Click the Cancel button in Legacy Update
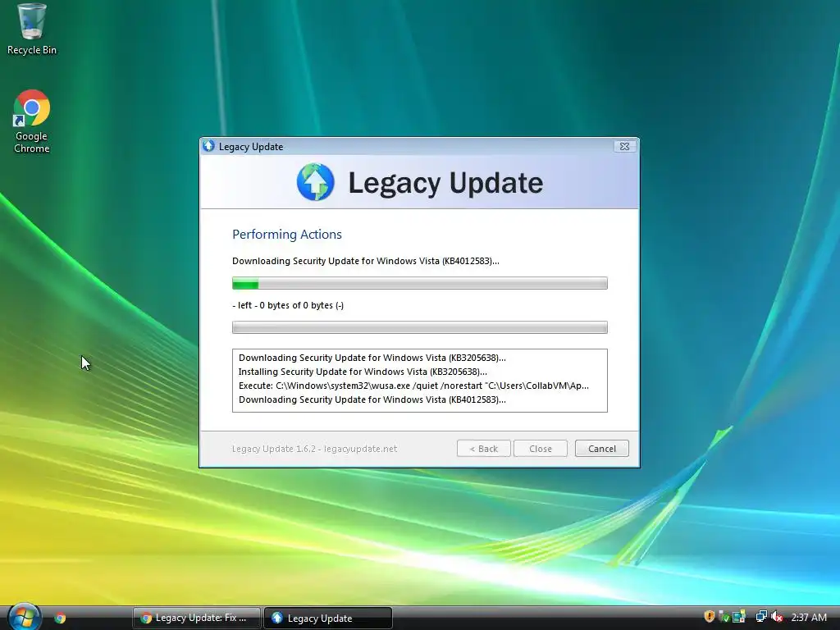The width and height of the screenshot is (840, 630). point(601,449)
